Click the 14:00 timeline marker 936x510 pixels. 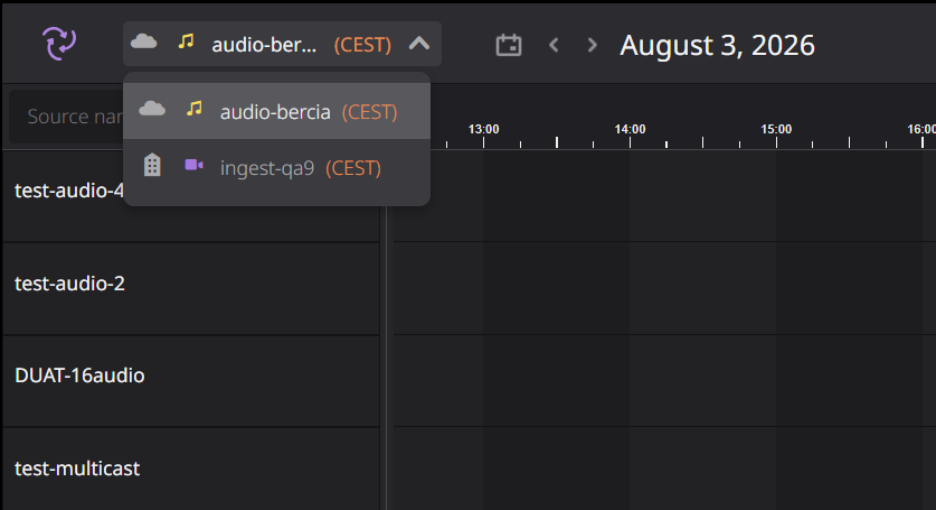(630, 129)
